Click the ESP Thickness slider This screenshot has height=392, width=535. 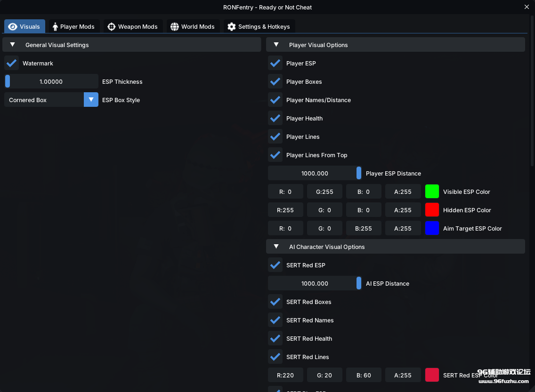(x=51, y=81)
